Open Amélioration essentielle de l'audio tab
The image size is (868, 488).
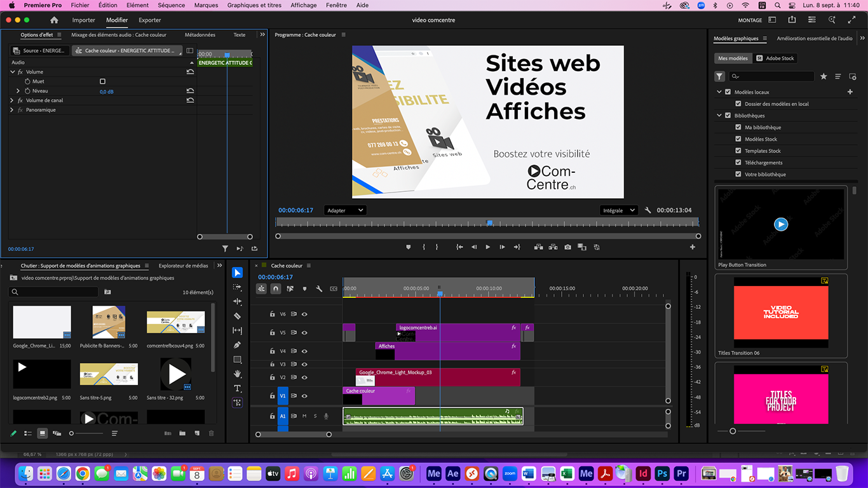tap(815, 39)
